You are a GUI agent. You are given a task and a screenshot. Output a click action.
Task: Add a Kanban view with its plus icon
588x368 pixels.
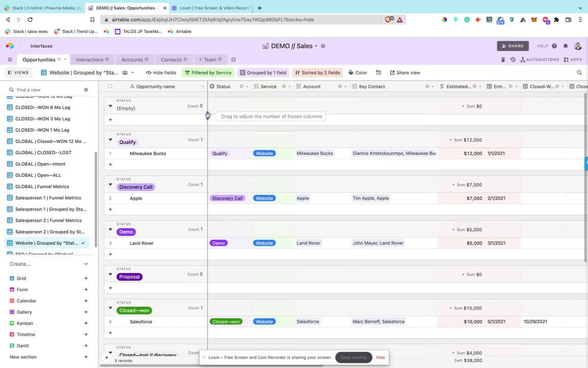point(86,324)
